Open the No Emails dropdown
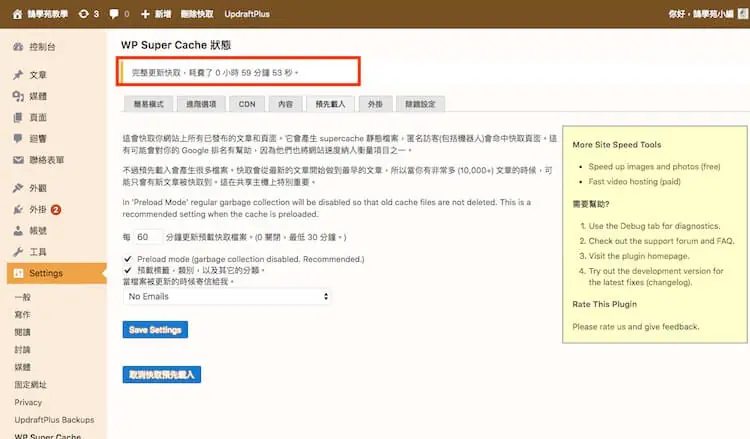 pos(227,296)
